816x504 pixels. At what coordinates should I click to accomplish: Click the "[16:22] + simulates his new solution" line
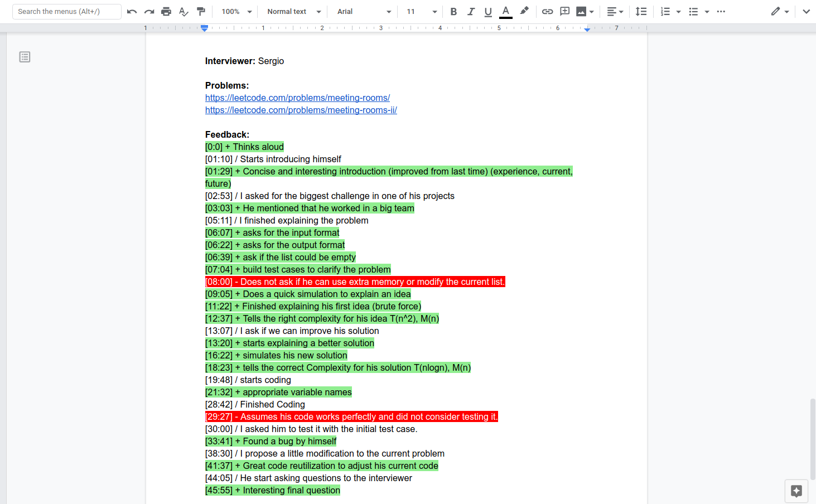[276, 355]
